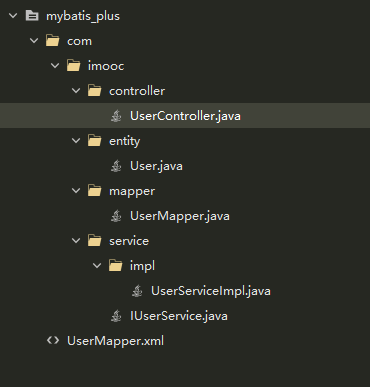Open IUserService.java file
370x387 pixels.
point(179,316)
